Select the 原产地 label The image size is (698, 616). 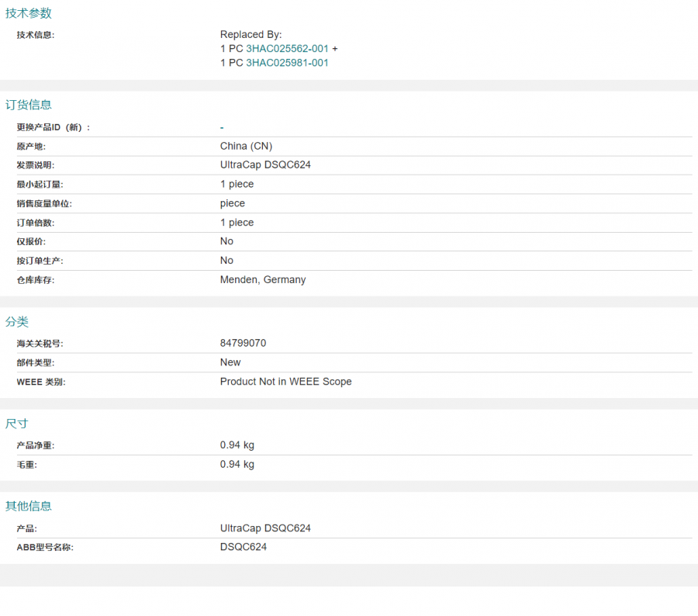(x=31, y=147)
